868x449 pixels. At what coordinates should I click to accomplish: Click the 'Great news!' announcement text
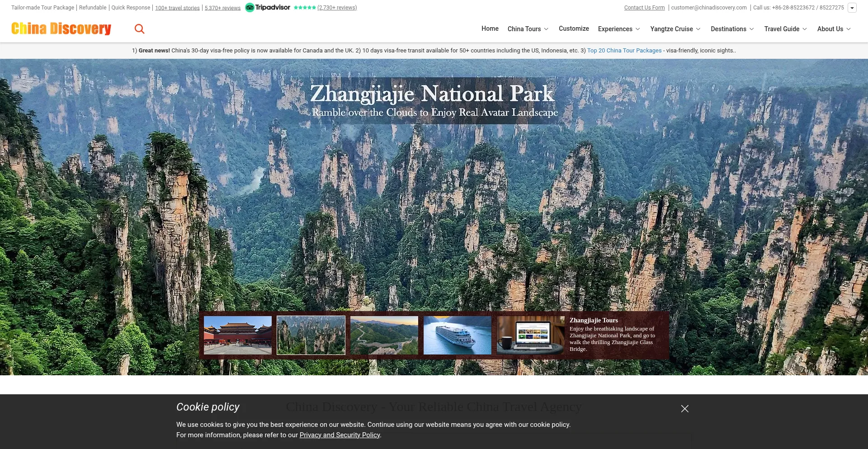(154, 51)
